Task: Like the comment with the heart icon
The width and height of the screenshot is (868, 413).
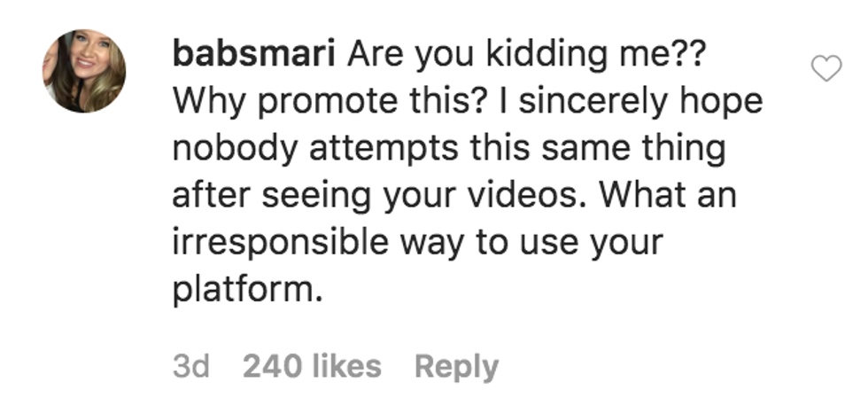Action: [826, 66]
